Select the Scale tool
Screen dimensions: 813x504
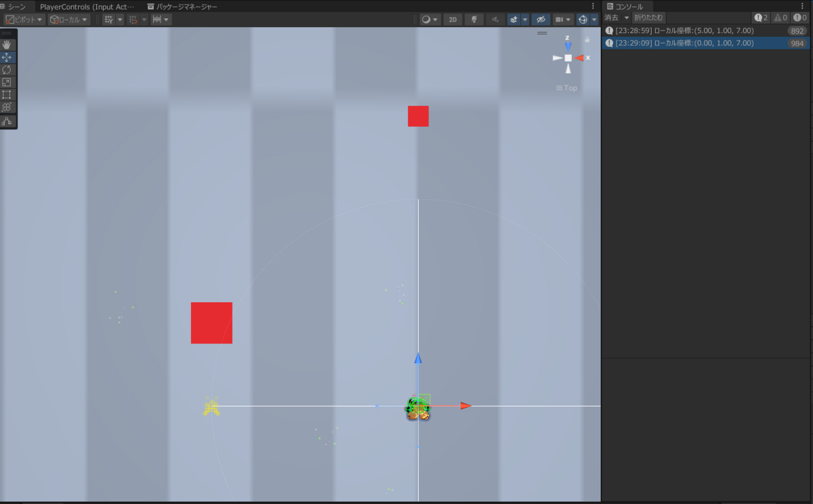(x=7, y=82)
